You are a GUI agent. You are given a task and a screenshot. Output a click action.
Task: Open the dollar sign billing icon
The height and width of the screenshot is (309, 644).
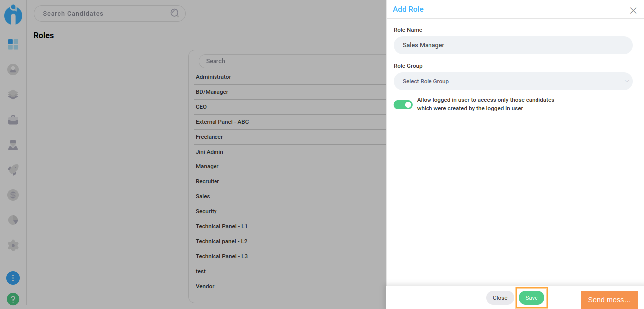point(13,195)
